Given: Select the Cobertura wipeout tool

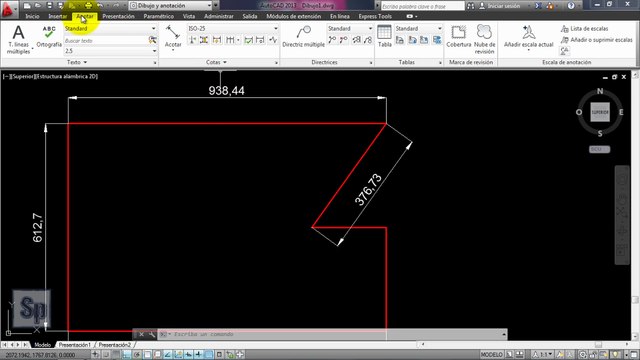Looking at the screenshot, I should click(459, 36).
